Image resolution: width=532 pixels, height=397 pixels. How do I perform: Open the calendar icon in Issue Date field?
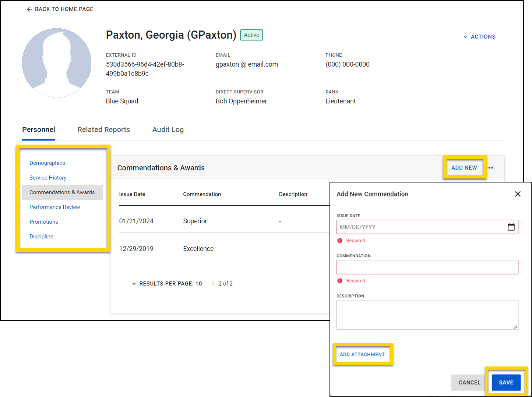click(x=511, y=227)
